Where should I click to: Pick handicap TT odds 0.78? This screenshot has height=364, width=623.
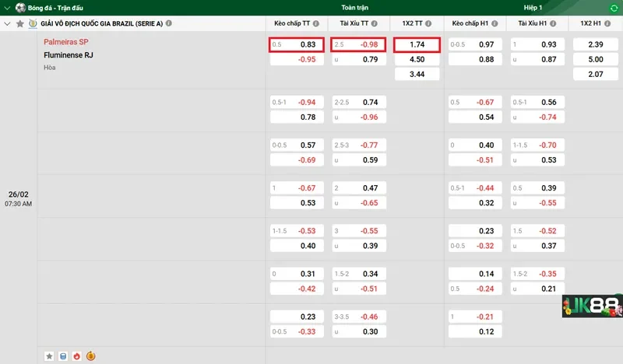pos(297,117)
